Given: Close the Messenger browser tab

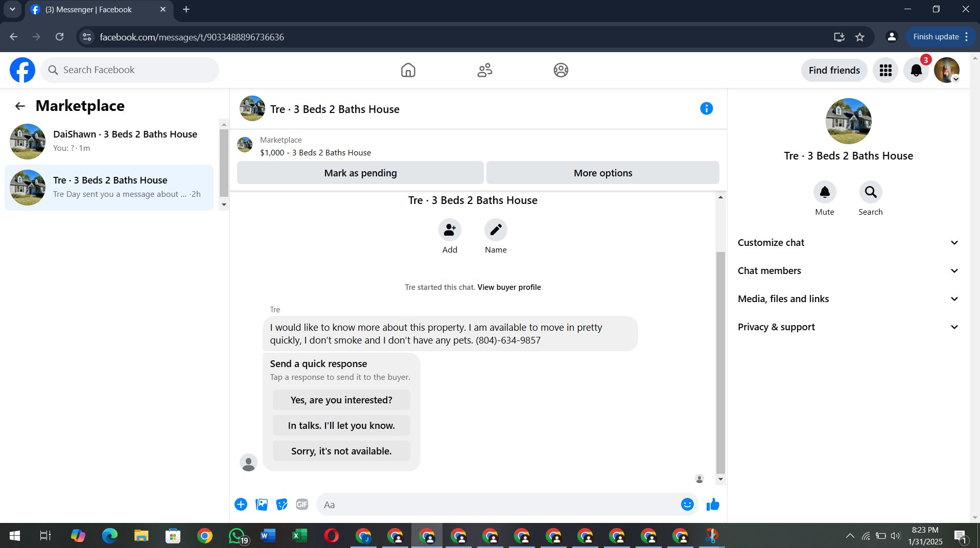Looking at the screenshot, I should (x=163, y=9).
